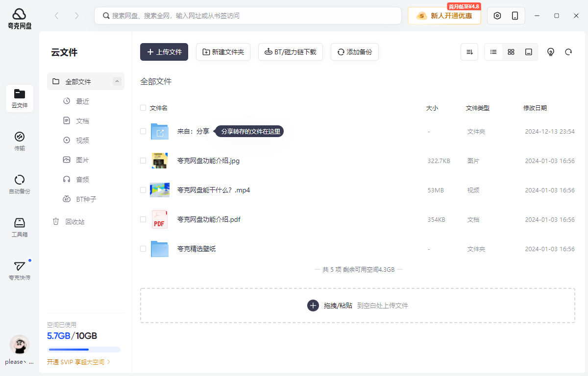Collapse the 全部文件 tree chevron

117,81
